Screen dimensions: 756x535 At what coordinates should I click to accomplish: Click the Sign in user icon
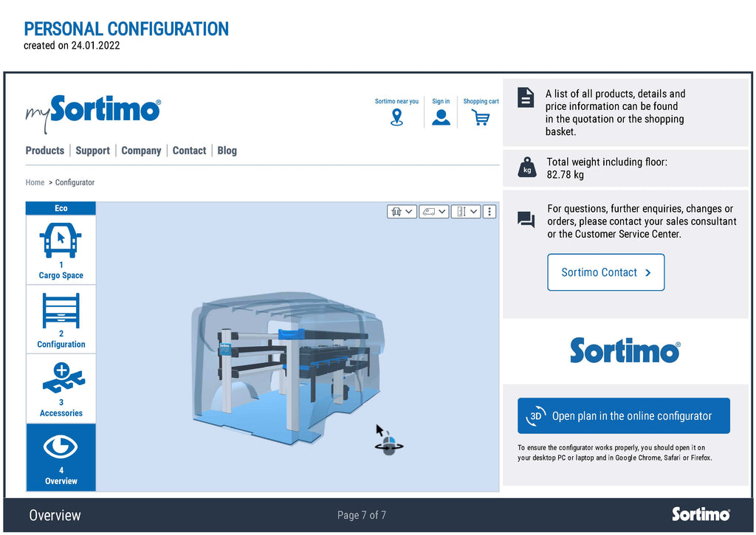click(x=441, y=117)
